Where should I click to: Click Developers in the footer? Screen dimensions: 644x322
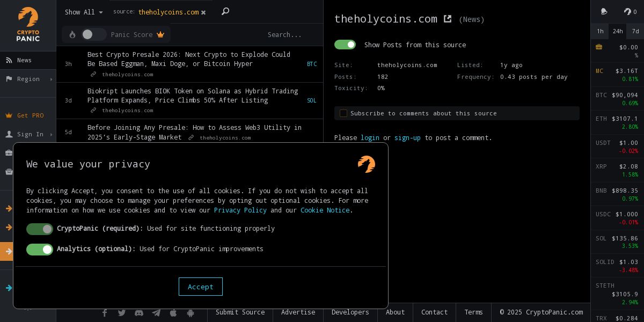tap(350, 312)
